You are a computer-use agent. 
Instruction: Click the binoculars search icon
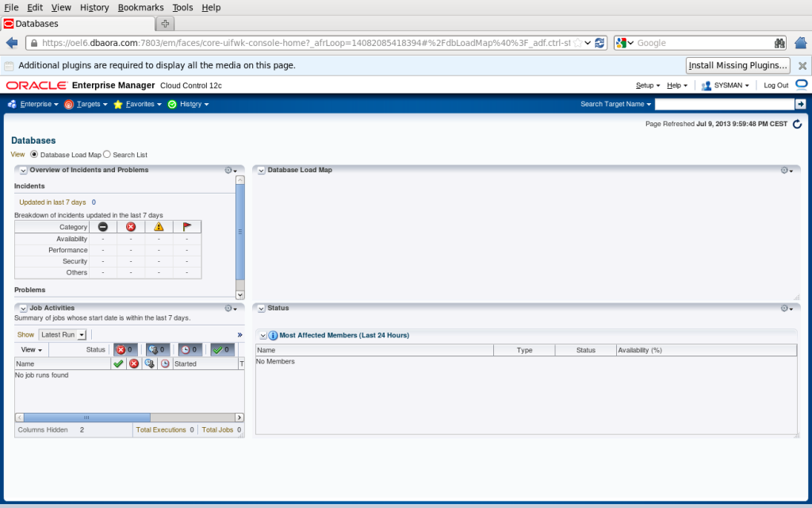[x=779, y=43]
